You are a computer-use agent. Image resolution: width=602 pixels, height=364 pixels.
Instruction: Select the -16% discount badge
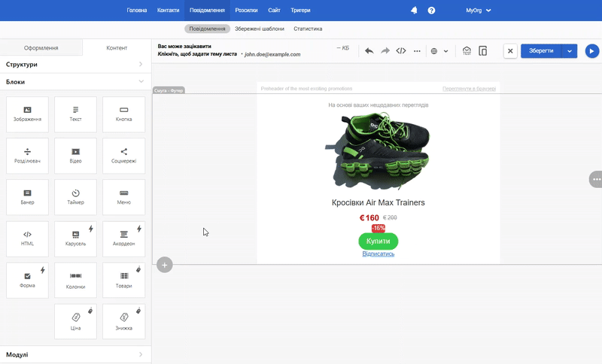(379, 228)
